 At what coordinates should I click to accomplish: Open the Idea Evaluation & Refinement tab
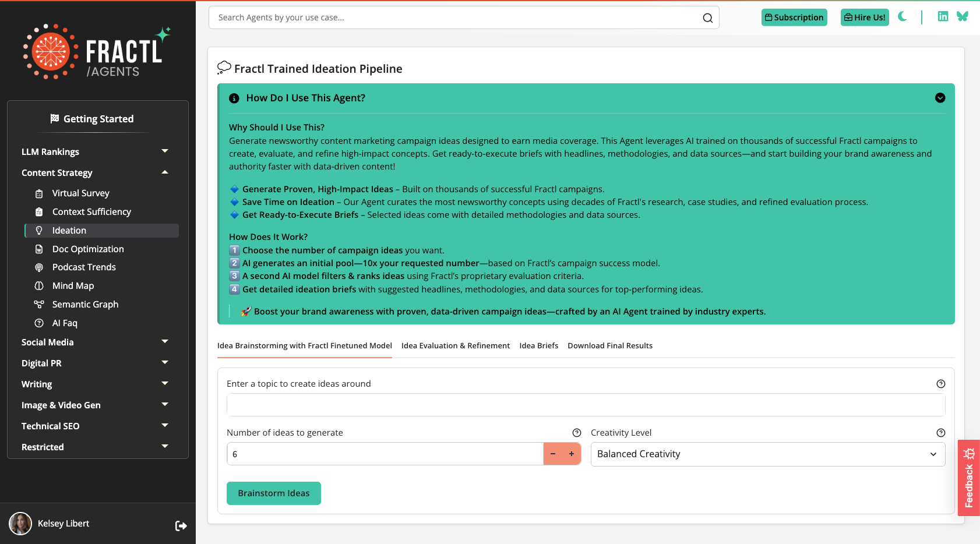(x=455, y=345)
